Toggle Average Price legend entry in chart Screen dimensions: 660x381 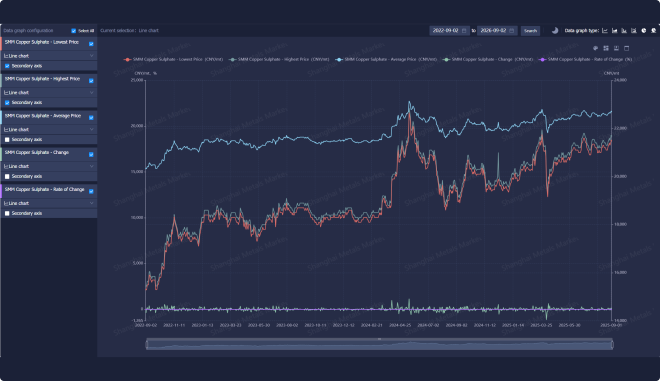(386, 59)
